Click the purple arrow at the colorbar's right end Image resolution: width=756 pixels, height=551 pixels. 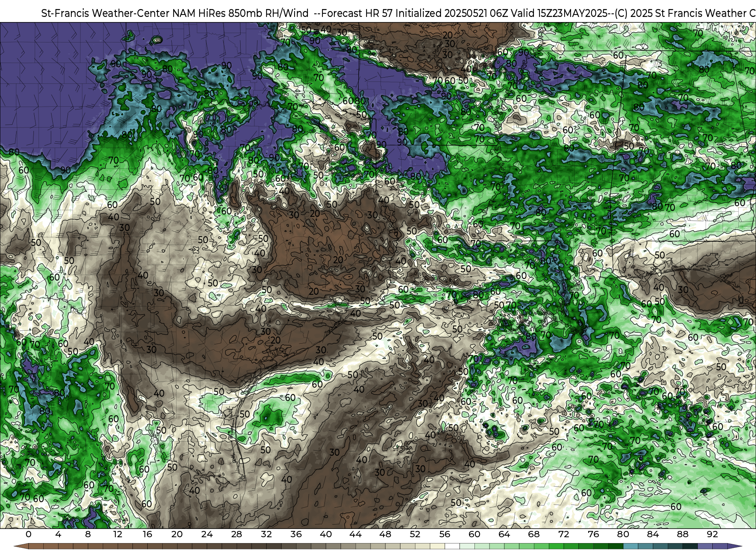click(x=734, y=547)
